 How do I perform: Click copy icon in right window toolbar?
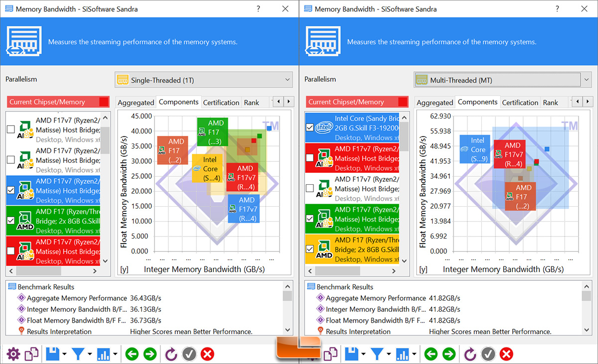[331, 354]
